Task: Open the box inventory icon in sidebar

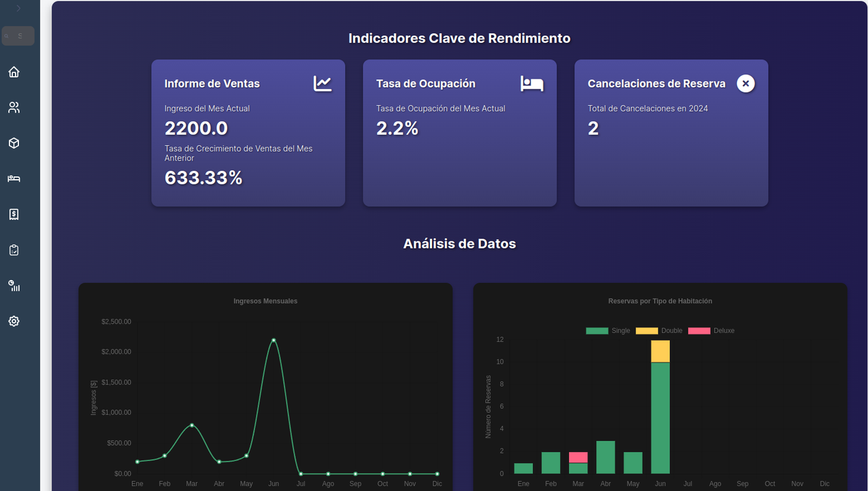Action: (x=14, y=143)
